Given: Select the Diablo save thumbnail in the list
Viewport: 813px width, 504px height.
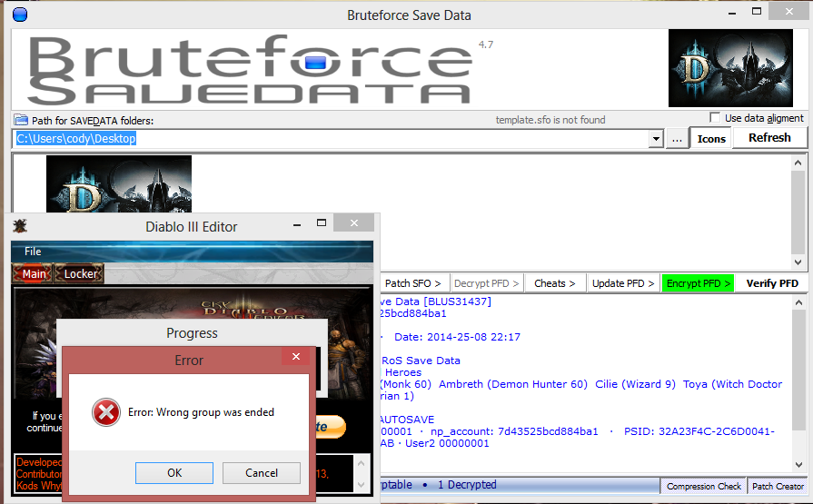Looking at the screenshot, I should coord(119,184).
